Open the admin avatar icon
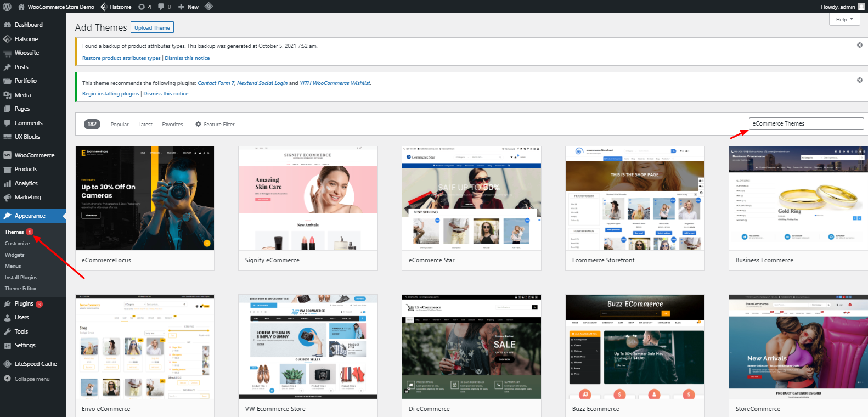 coord(861,7)
